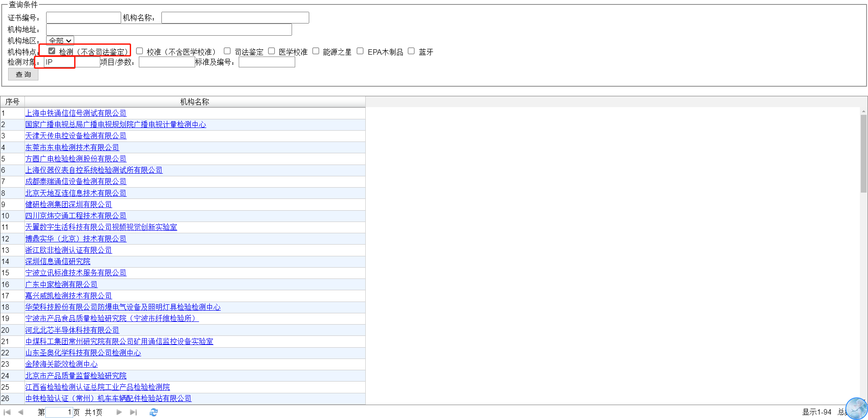Click the page number input box
Screen dimensions: 868x420
(59, 412)
